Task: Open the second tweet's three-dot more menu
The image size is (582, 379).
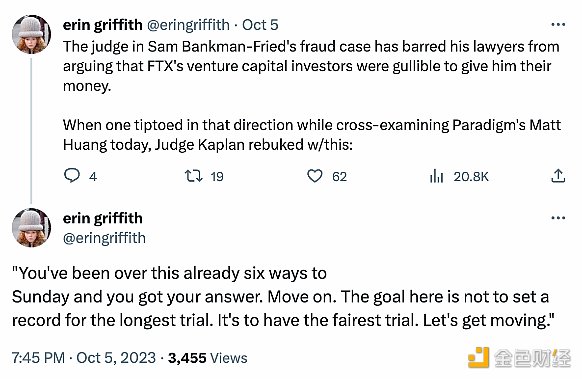Action: pyautogui.click(x=558, y=218)
